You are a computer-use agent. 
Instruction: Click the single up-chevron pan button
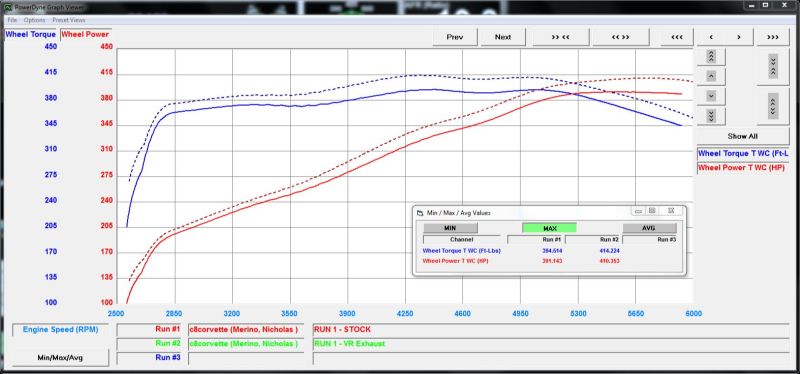[x=711, y=76]
